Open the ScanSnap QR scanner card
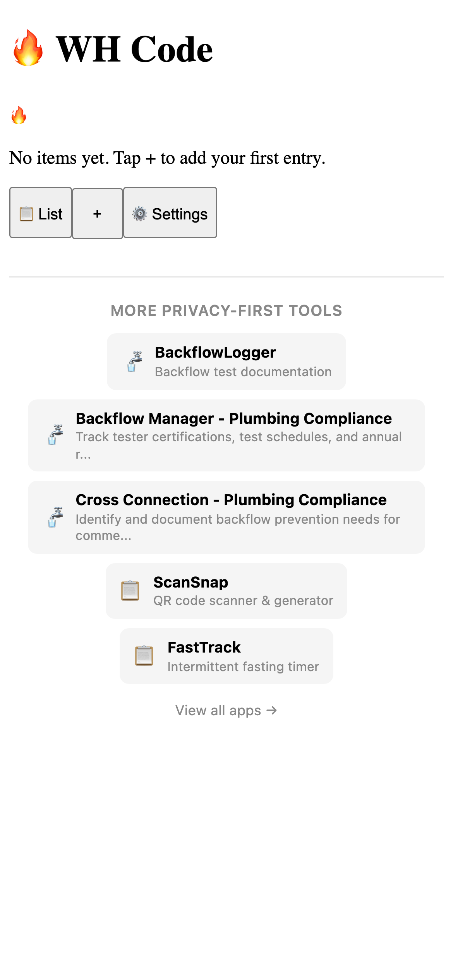The width and height of the screenshot is (453, 980). (x=226, y=590)
